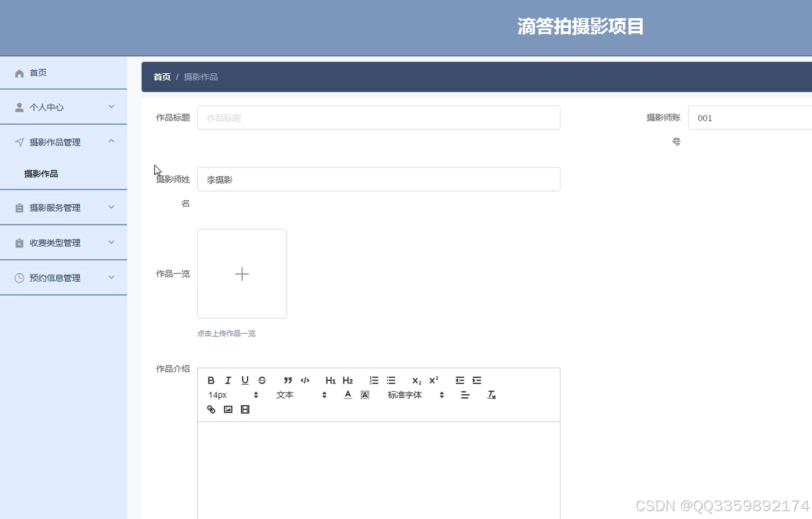Toggle underline formatting in the editor
This screenshot has width=812, height=519.
[x=245, y=380]
